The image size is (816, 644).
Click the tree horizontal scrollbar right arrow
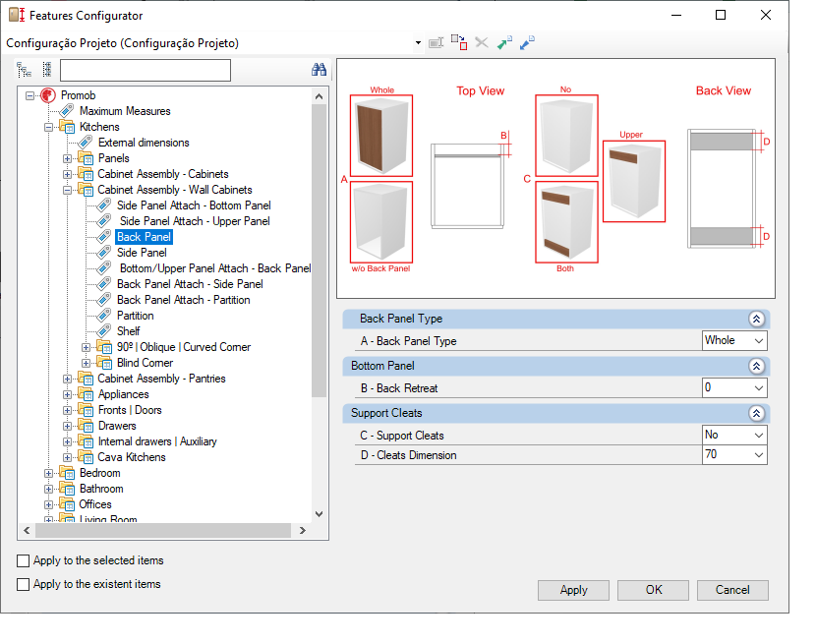pos(303,531)
